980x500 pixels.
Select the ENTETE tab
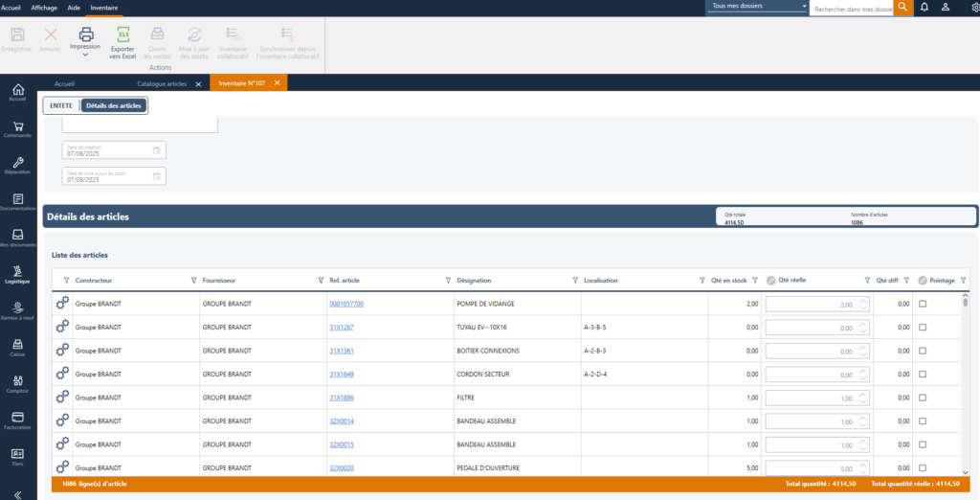tap(61, 105)
